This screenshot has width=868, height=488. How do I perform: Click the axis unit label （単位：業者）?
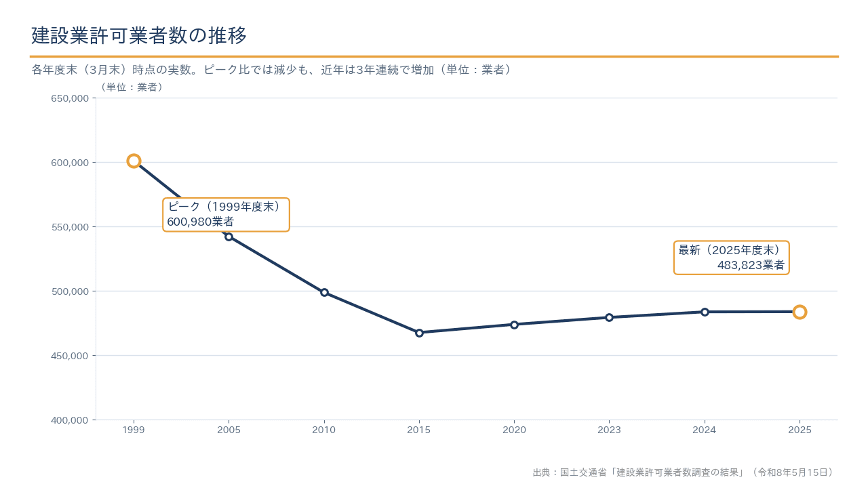click(132, 87)
